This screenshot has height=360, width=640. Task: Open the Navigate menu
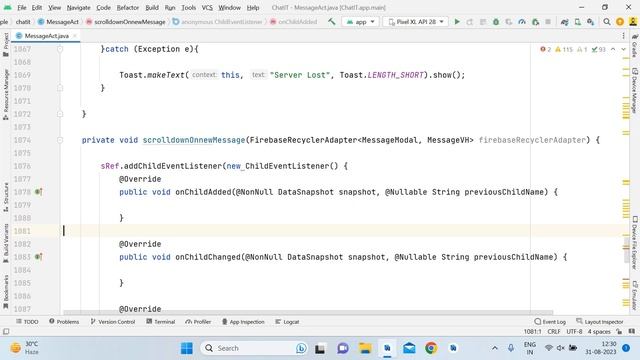(x=78, y=7)
